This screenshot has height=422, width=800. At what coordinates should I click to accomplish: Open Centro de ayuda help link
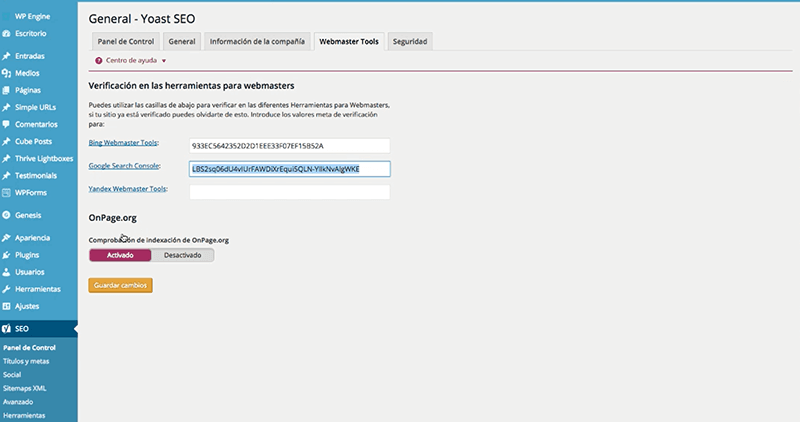tap(131, 60)
